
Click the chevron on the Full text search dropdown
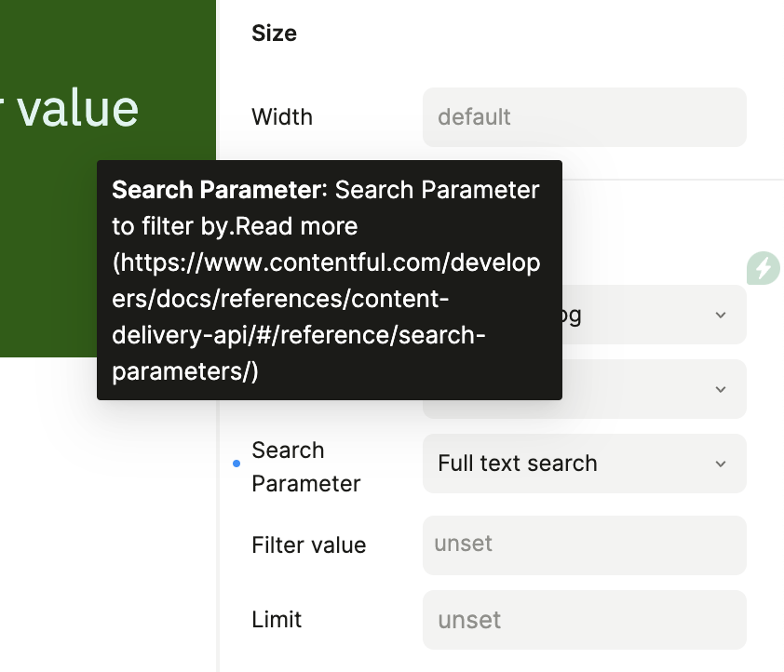coord(720,464)
